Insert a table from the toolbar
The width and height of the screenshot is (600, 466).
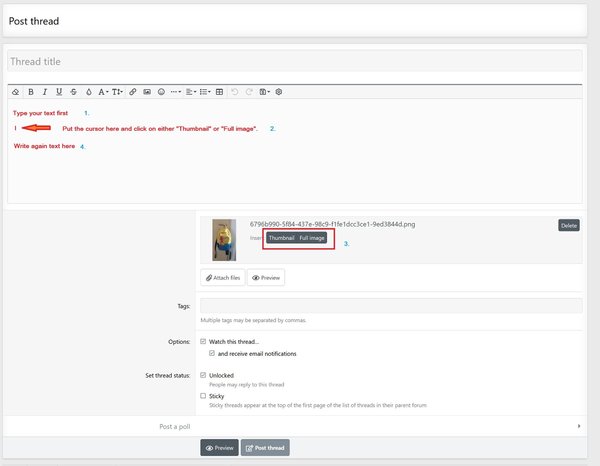click(220, 91)
